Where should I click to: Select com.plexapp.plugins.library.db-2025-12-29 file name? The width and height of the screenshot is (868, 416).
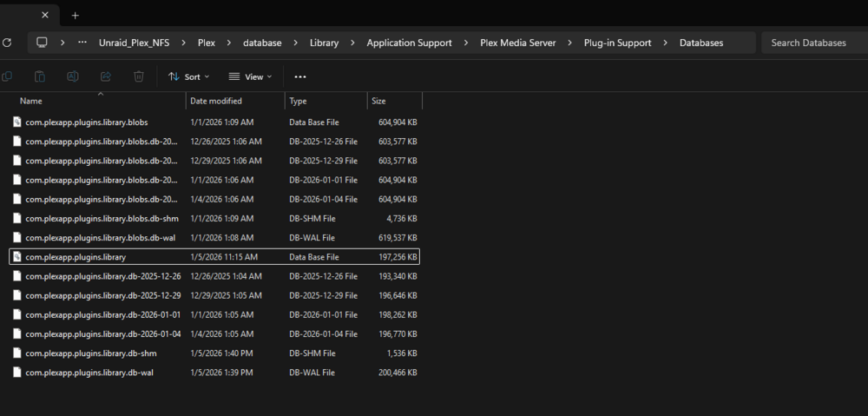(x=103, y=295)
